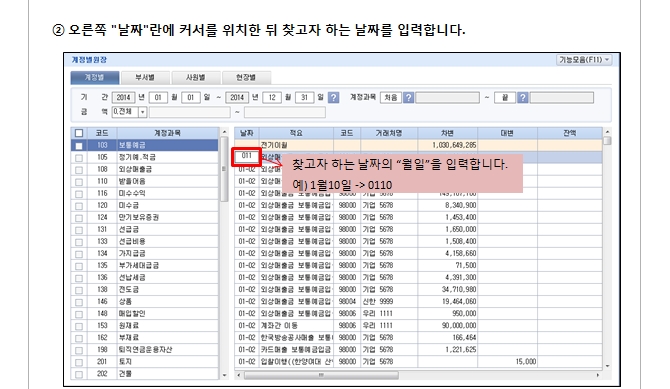Viewport: 670px width, 389px height.
Task: Click the end month field showing 12
Action: 272,97
